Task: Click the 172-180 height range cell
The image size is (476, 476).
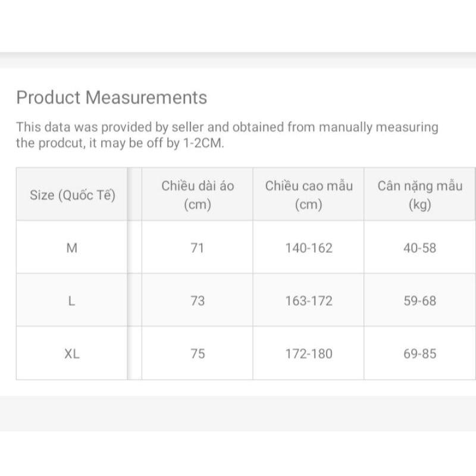Action: pos(309,353)
